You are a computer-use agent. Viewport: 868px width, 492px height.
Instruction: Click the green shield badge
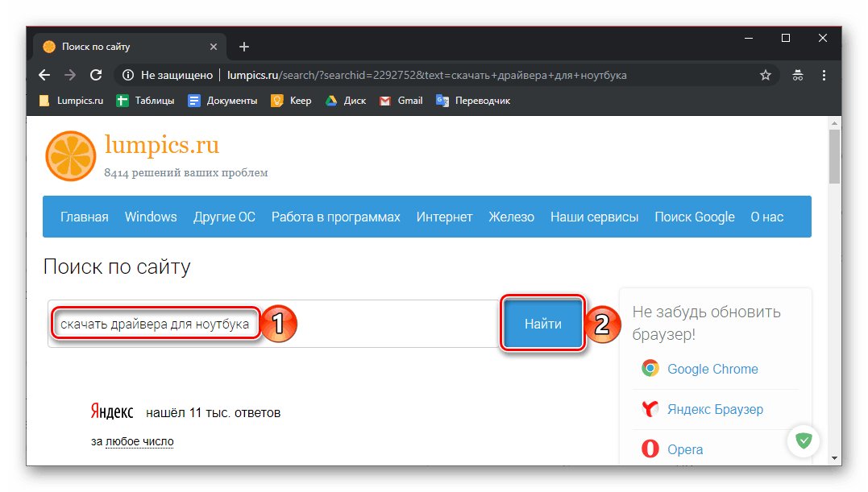coord(804,440)
